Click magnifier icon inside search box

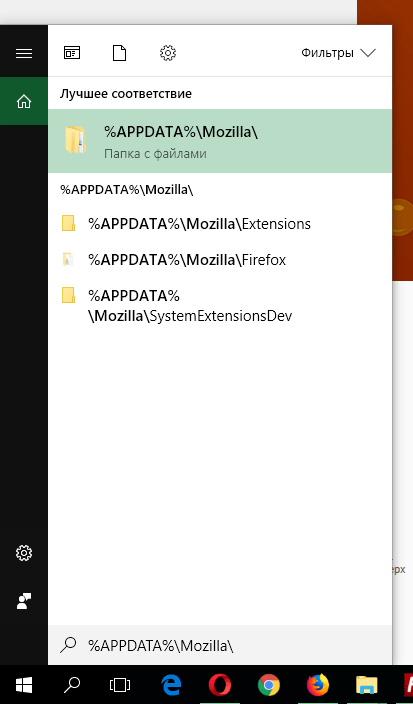68,645
